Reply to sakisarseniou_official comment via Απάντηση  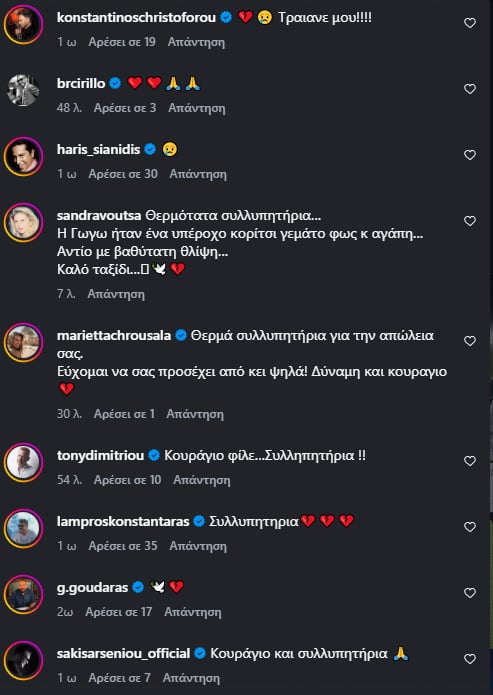point(191,678)
